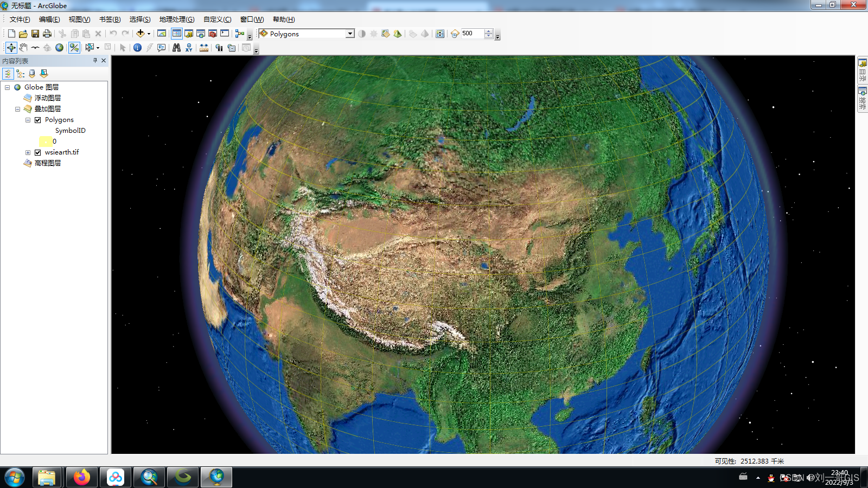Select the 浮动图层 tree item
868x488 pixels.
48,98
